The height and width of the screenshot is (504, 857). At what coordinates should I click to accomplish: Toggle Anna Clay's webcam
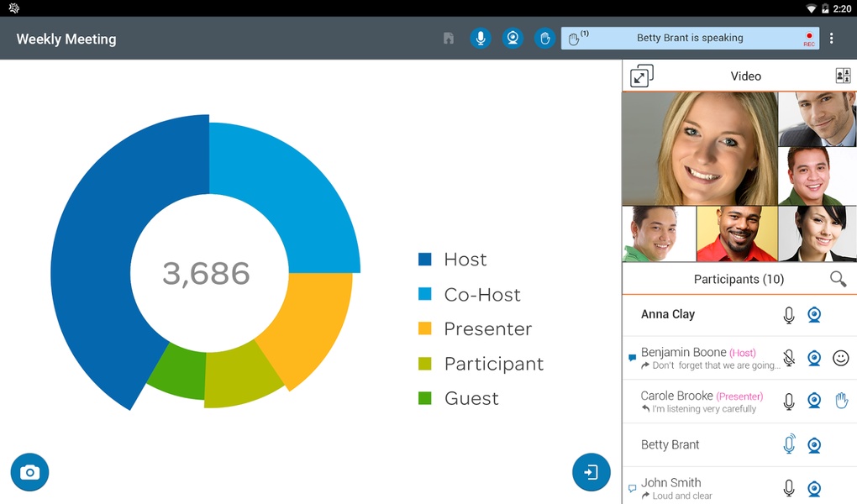pyautogui.click(x=814, y=315)
